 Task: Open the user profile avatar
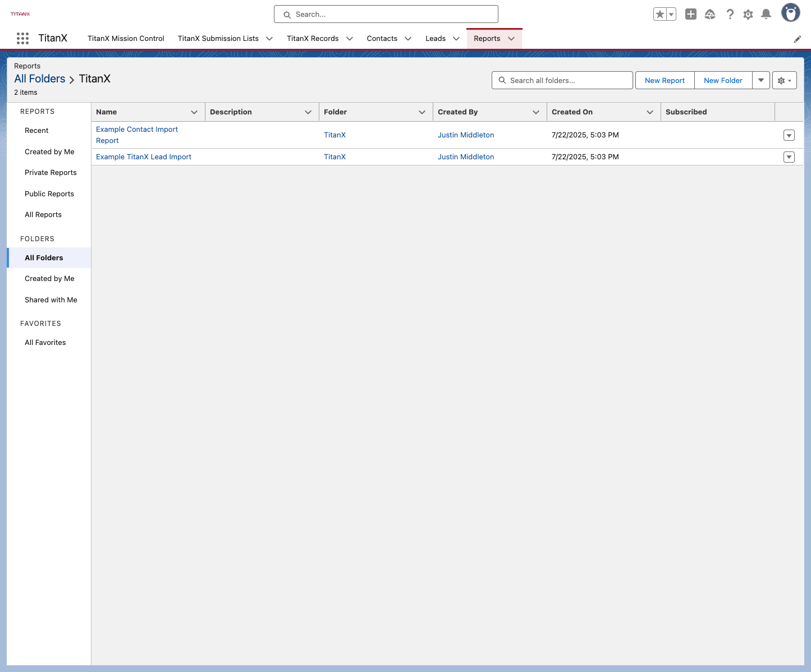[x=791, y=12]
